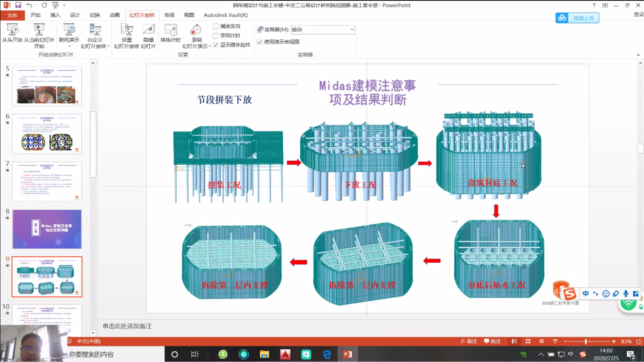Start slideshow from beginning (从头开始)
The height and width of the screenshot is (362, 644).
pos(12,33)
